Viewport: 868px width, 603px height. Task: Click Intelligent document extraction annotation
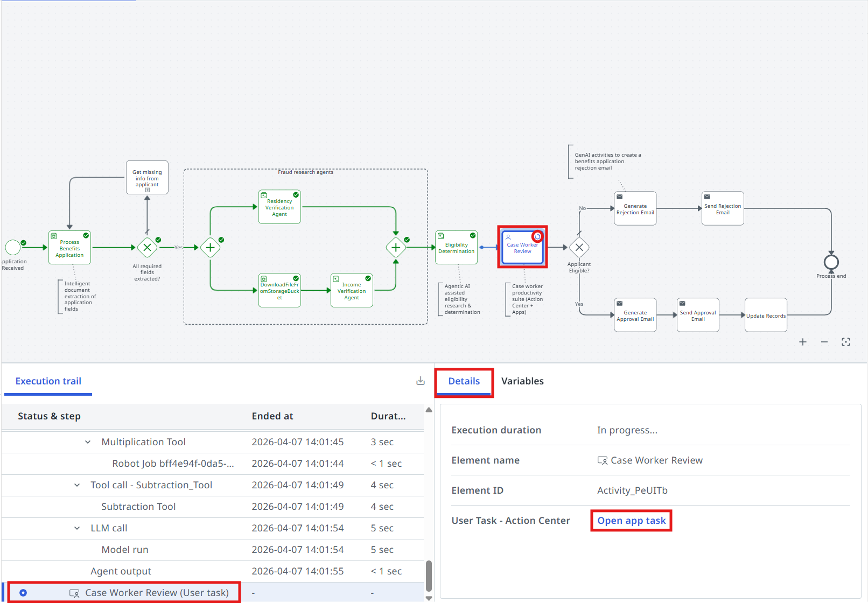pyautogui.click(x=80, y=296)
